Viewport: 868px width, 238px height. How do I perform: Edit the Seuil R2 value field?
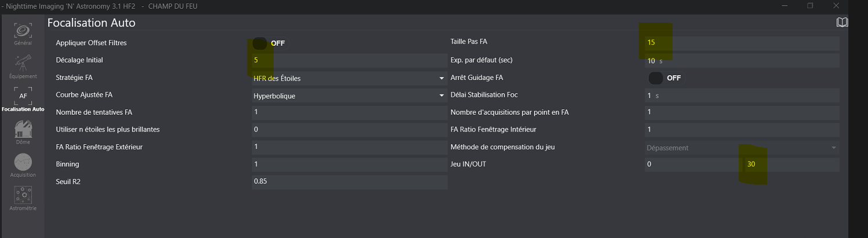click(349, 182)
